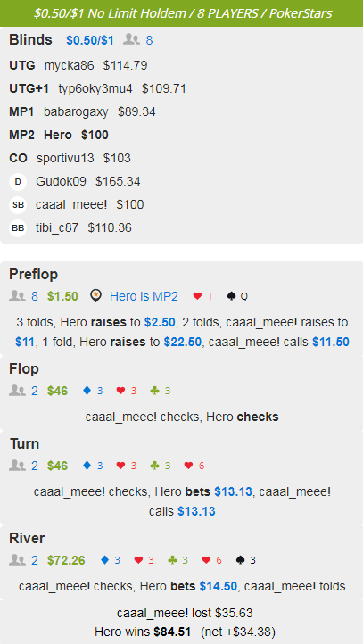This screenshot has width=363, height=644.
Task: Click the green hand title header bar
Action: [x=182, y=13]
